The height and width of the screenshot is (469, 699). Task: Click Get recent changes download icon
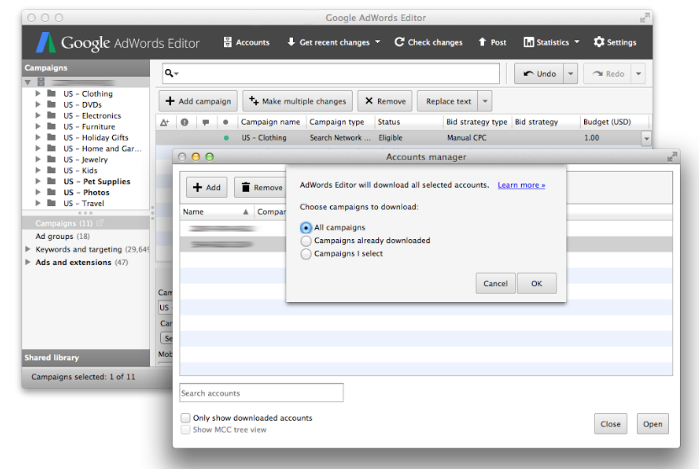(x=291, y=43)
